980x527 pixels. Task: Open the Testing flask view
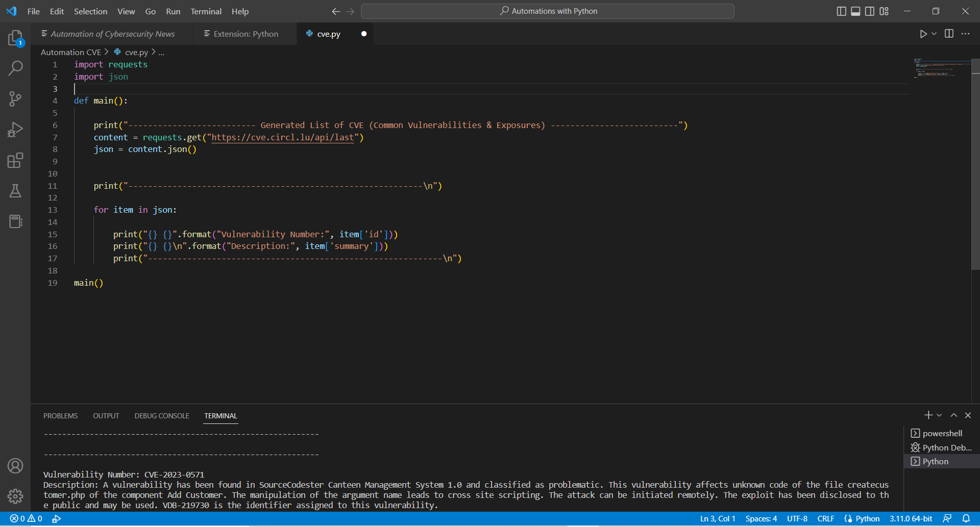[x=15, y=191]
